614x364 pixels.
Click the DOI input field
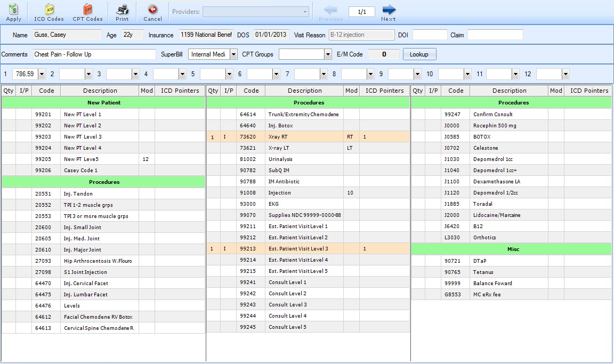click(430, 35)
